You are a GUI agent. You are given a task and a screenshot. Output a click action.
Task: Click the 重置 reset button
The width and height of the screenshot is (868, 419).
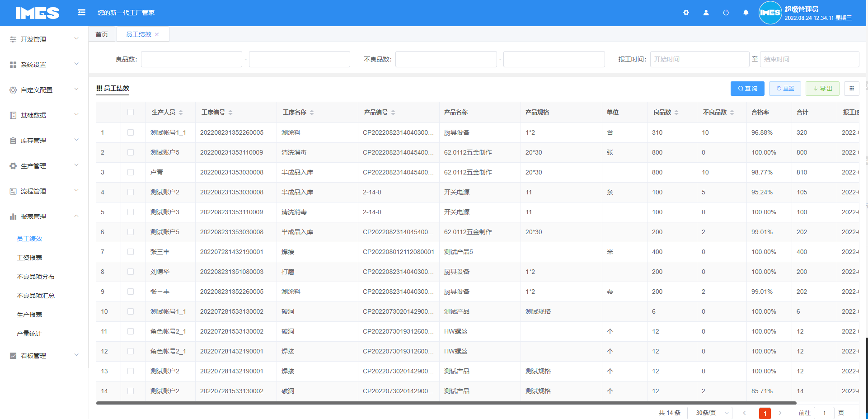[785, 89]
